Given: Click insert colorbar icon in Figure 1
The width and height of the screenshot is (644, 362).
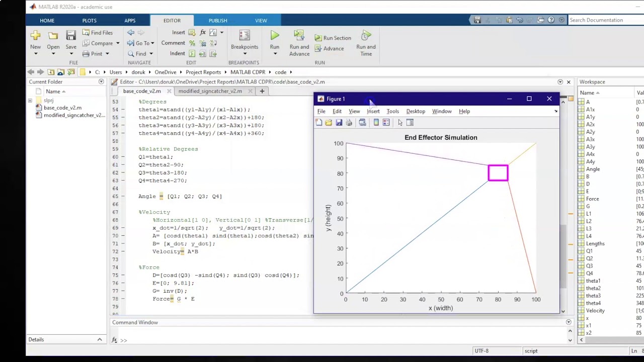Looking at the screenshot, I should click(376, 122).
